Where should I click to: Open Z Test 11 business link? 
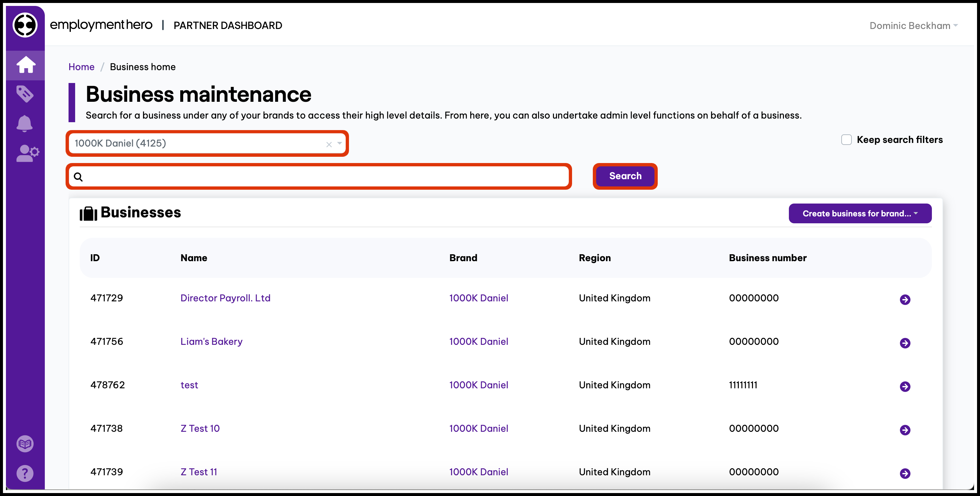tap(199, 472)
